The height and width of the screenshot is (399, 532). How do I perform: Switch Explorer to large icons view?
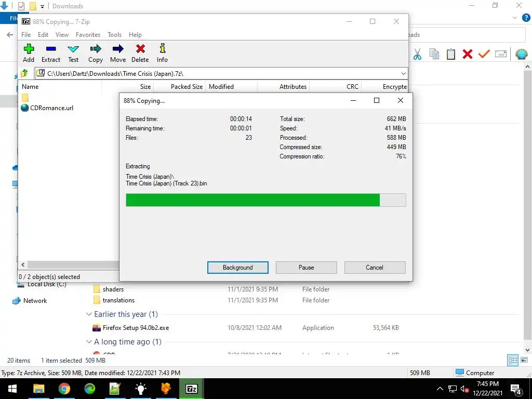click(524, 361)
